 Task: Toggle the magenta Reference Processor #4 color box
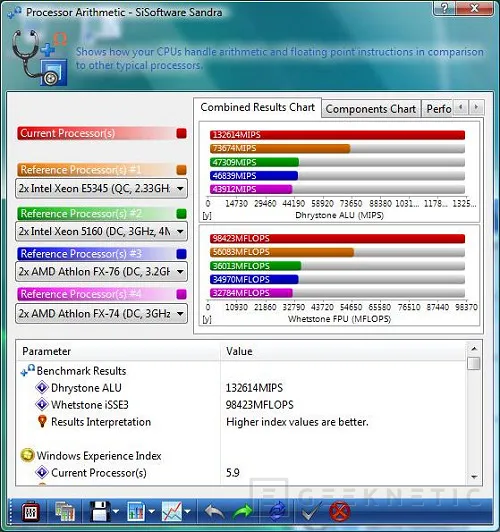(181, 294)
